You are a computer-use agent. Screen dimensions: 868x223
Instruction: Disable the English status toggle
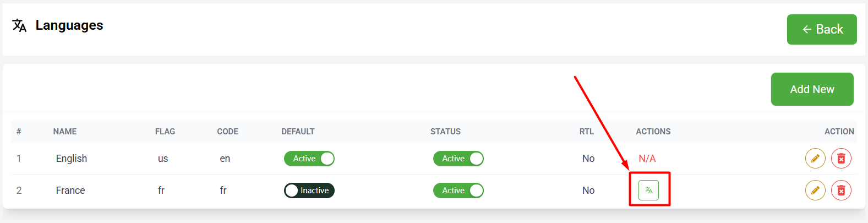[x=458, y=159]
